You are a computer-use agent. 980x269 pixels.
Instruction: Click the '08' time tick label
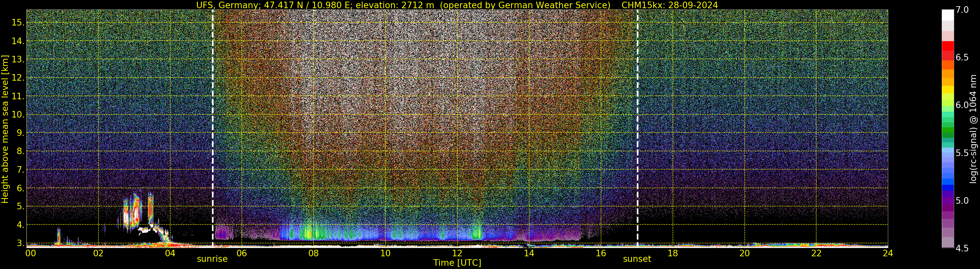point(313,253)
